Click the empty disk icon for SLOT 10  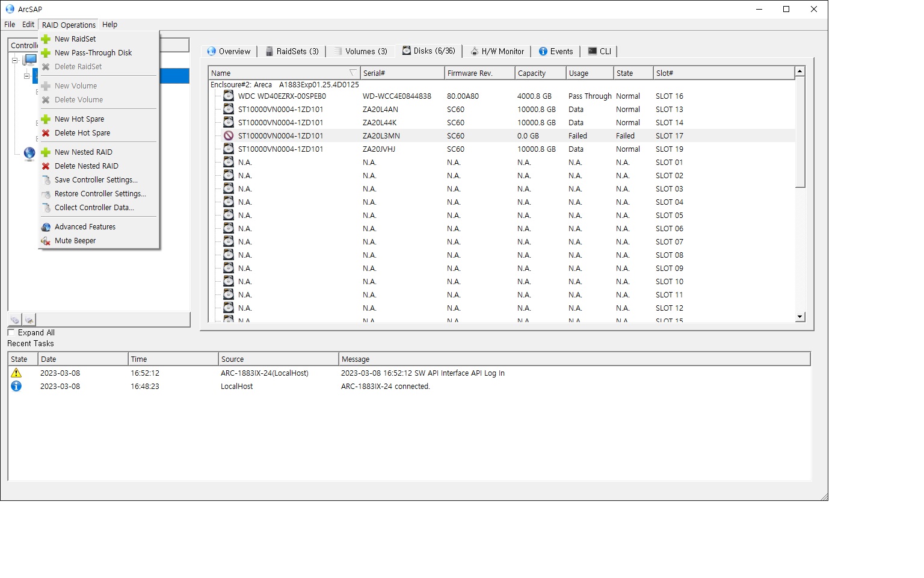pyautogui.click(x=229, y=281)
